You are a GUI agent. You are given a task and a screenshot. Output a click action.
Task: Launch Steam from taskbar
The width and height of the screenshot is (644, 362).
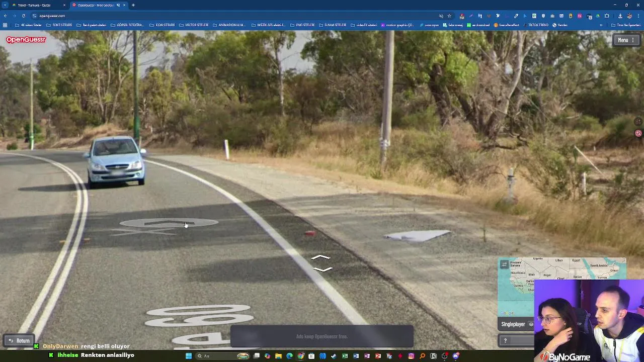coord(333,356)
